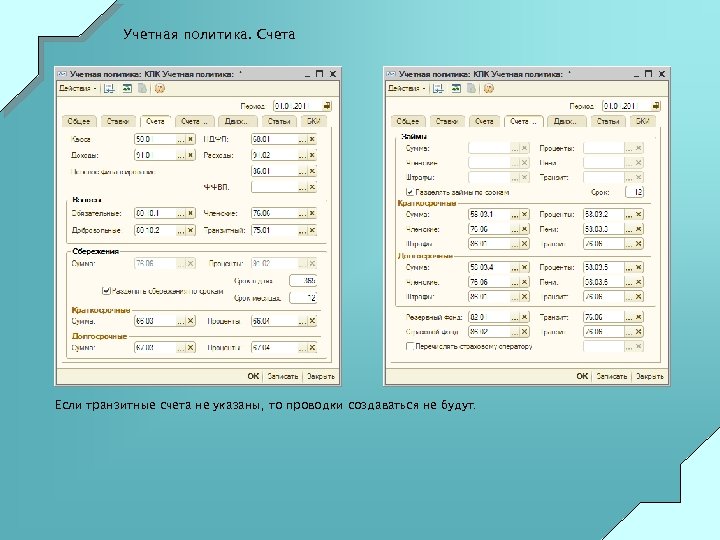Switch to Статьи tab in Касса window
Screen dimensions: 720x540
point(279,121)
